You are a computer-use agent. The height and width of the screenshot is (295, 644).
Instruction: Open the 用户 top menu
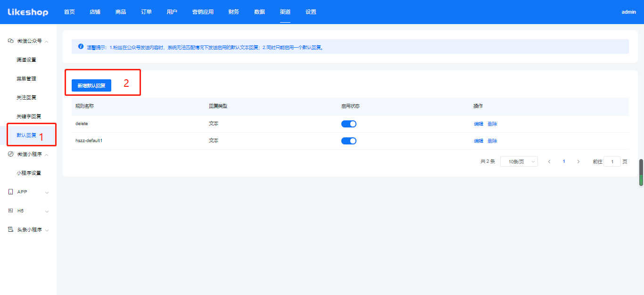pyautogui.click(x=172, y=12)
